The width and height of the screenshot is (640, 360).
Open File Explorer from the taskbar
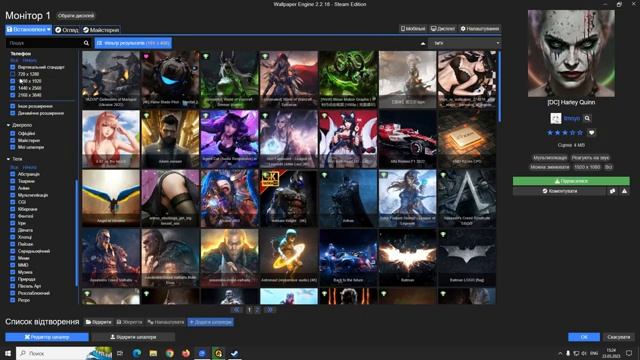click(153, 353)
